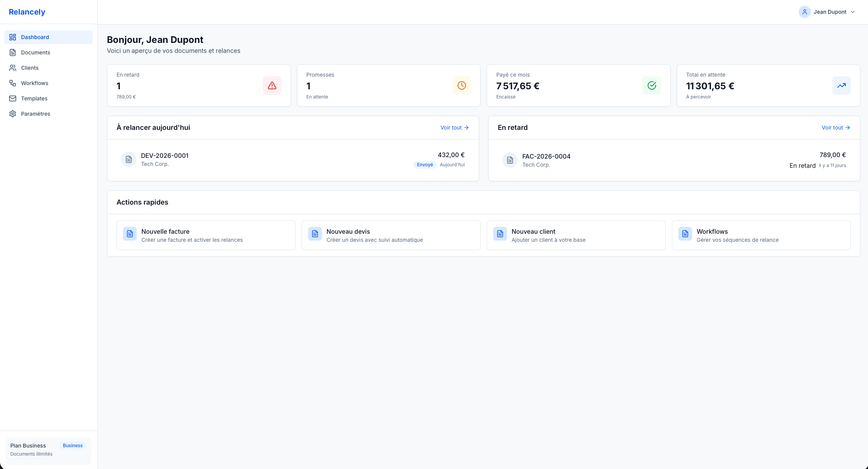Click Voir tout in the En retard panel
The height and width of the screenshot is (469, 868).
coord(835,128)
